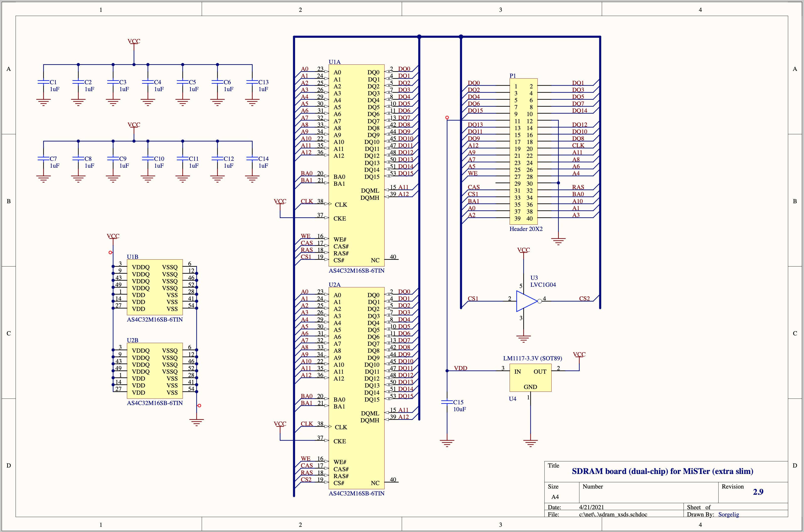This screenshot has height=532, width=804.
Task: Select the U1A designator label
Action: [335, 62]
